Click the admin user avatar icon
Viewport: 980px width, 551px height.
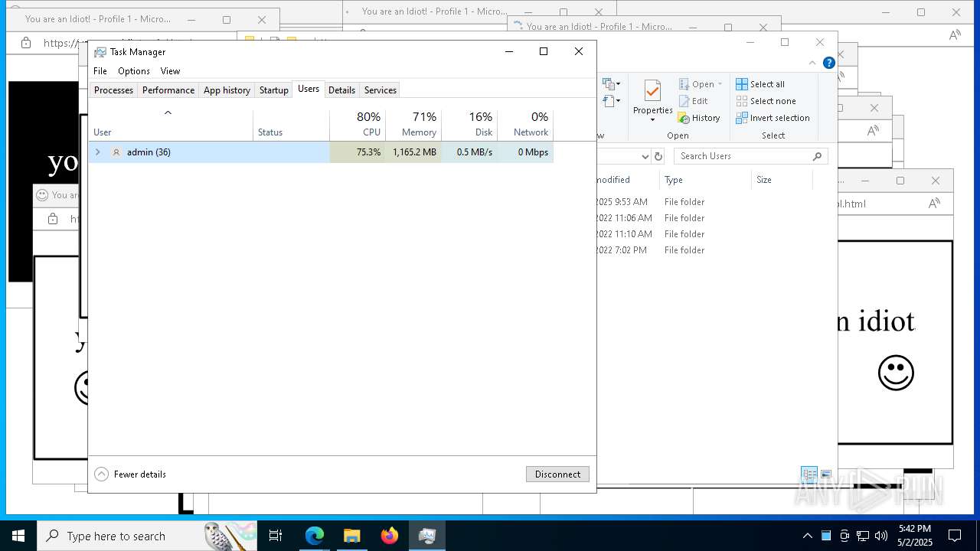tap(116, 152)
